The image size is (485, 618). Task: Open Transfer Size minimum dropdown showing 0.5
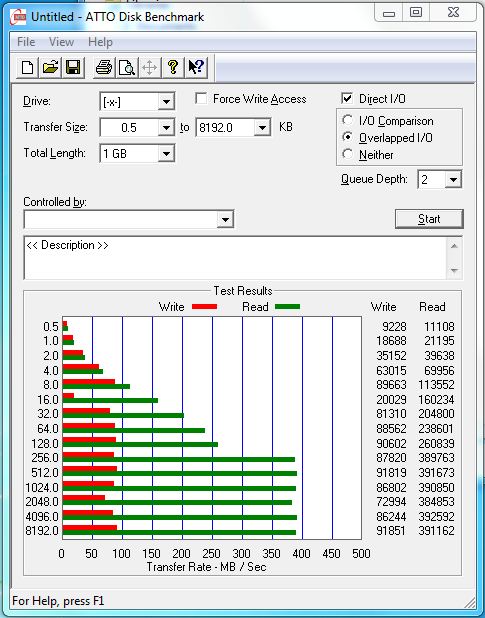pyautogui.click(x=166, y=128)
